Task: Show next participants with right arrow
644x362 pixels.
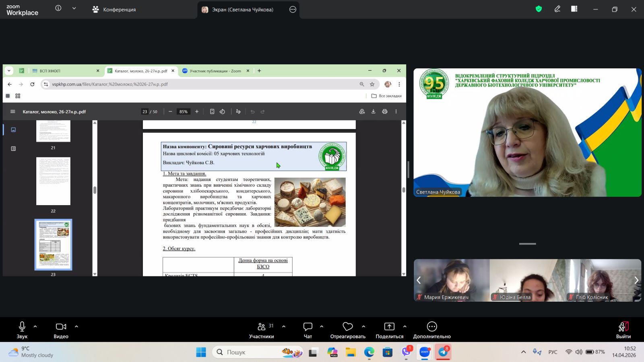Action: (636, 280)
